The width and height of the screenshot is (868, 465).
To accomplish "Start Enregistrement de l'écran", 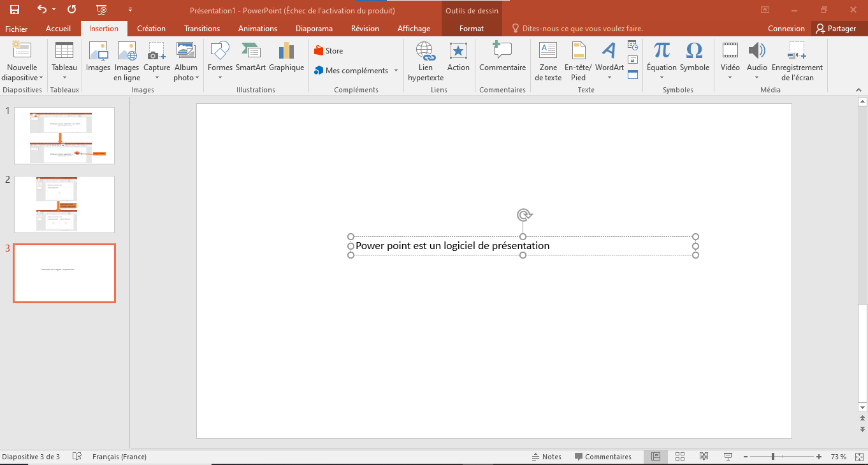I will [797, 61].
